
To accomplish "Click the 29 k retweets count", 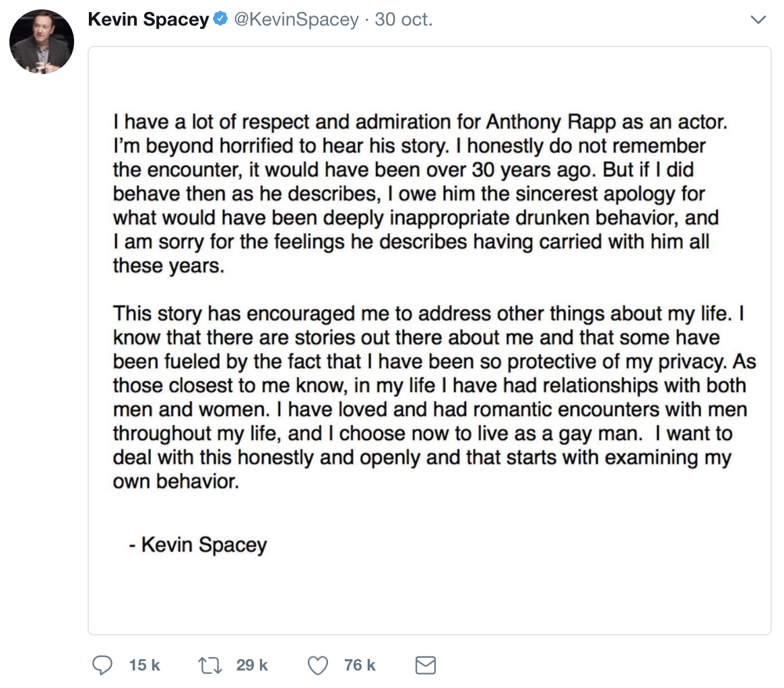I will (x=252, y=665).
